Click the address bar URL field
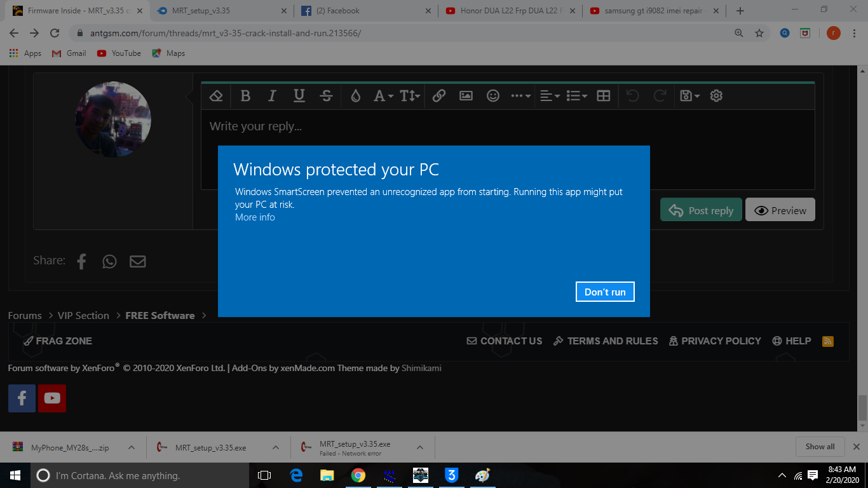 point(407,33)
